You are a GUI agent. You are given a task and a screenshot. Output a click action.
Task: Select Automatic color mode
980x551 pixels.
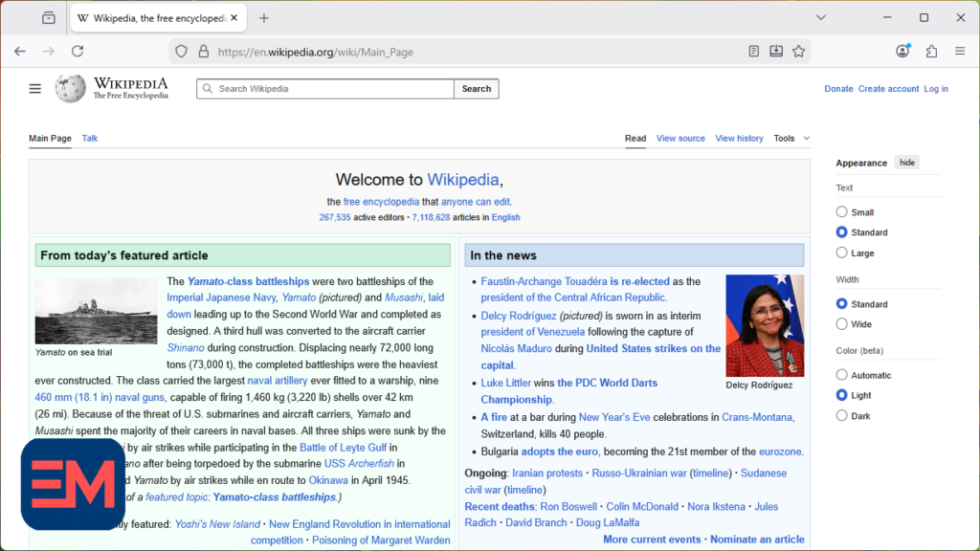point(842,375)
